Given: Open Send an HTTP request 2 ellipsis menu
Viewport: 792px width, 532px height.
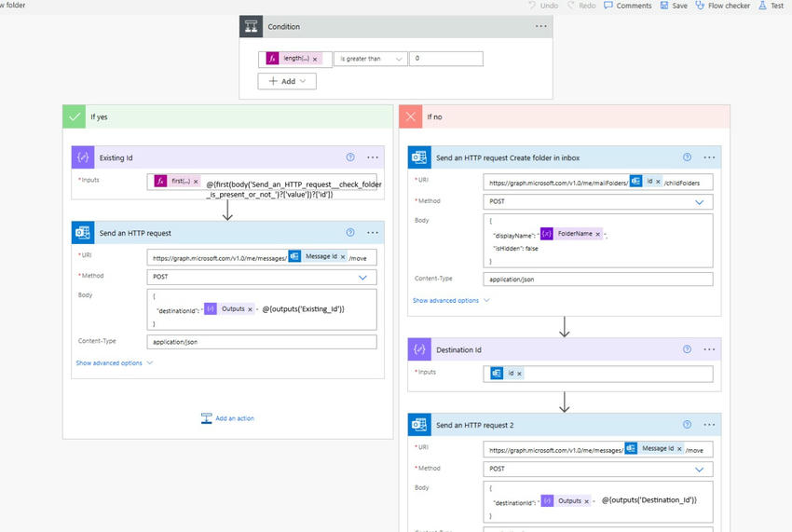Looking at the screenshot, I should coord(709,424).
